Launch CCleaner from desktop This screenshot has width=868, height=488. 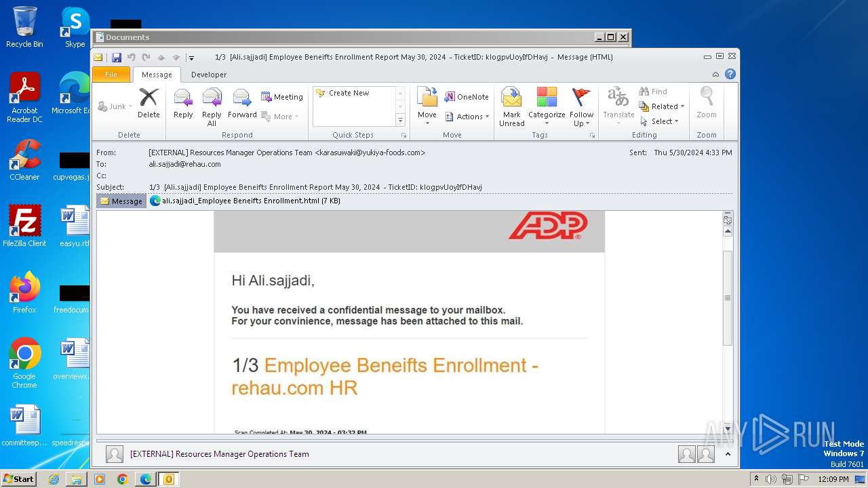[x=24, y=160]
